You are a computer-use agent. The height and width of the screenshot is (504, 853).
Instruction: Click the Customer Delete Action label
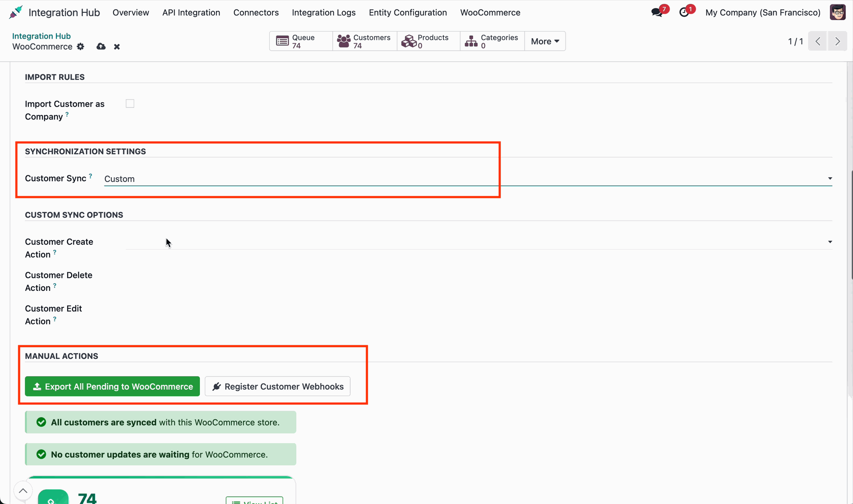59,282
